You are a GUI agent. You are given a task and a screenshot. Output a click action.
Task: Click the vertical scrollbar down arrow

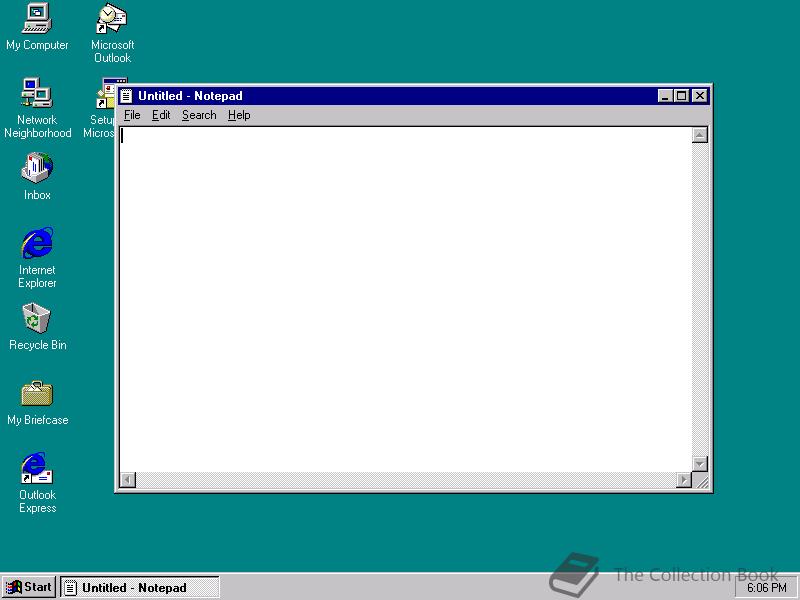(x=699, y=464)
